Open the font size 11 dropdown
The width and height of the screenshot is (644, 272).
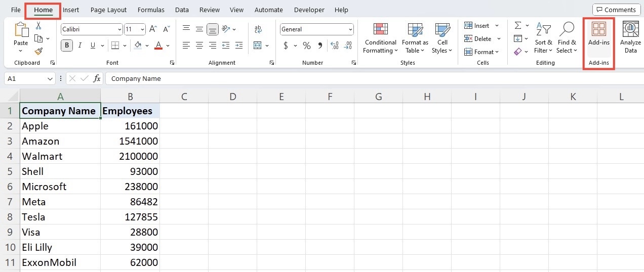coord(142,29)
